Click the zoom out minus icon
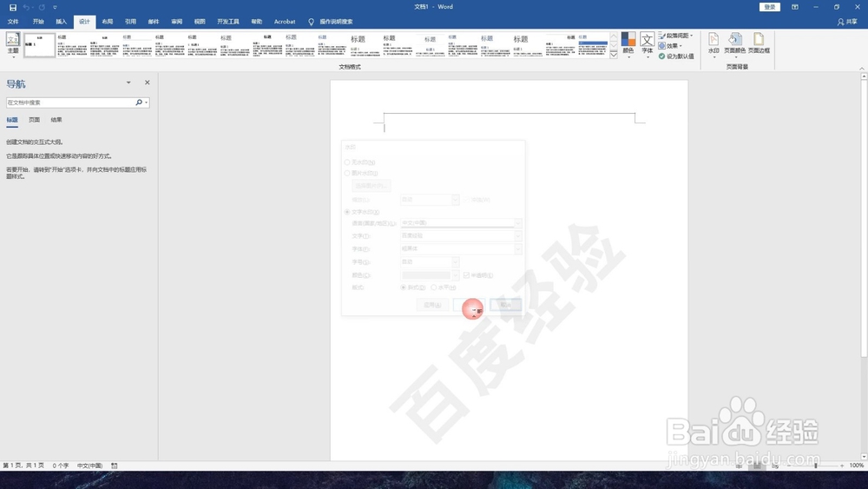868x489 pixels. [x=789, y=466]
